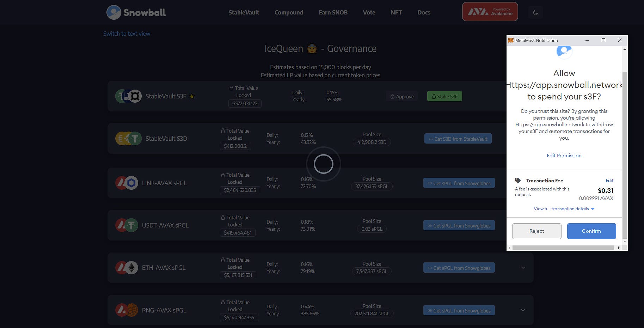This screenshot has width=644, height=328.
Task: Click the MetaMask horizontal scrollbar
Action: 563,248
